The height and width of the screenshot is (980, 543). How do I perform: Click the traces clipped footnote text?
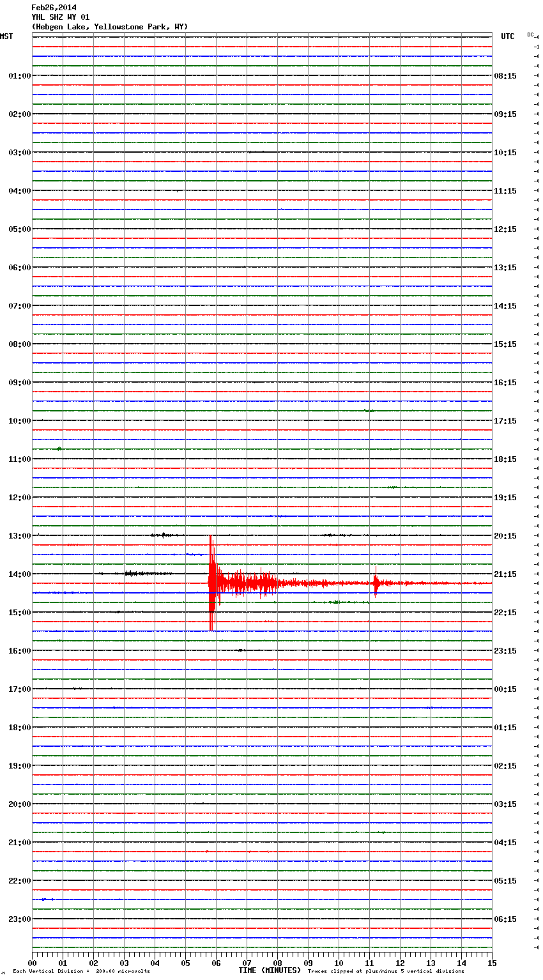point(386,972)
